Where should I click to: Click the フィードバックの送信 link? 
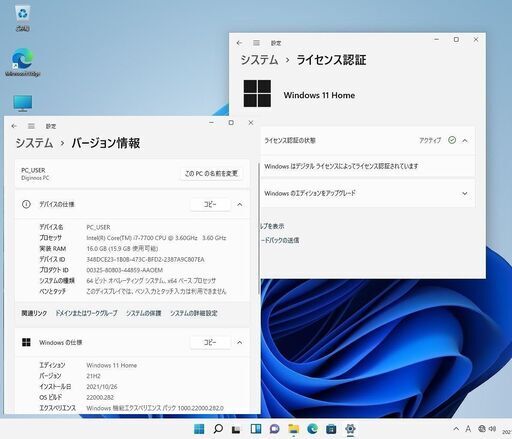[280, 240]
